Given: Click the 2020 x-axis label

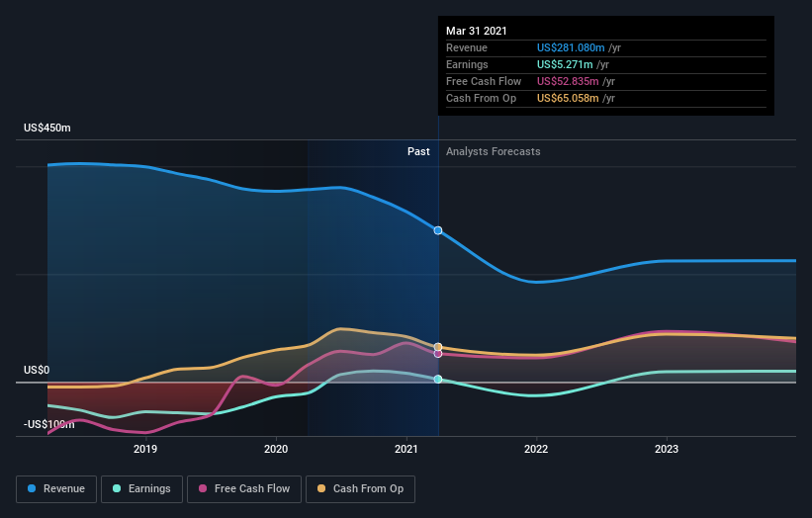Looking at the screenshot, I should click(x=276, y=449).
